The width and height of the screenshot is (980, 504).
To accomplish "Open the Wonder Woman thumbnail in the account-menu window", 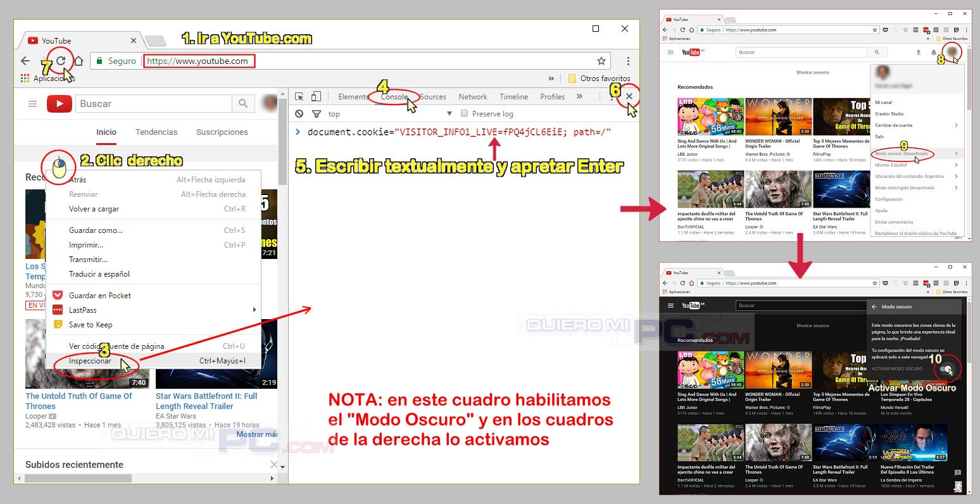I will coord(778,116).
